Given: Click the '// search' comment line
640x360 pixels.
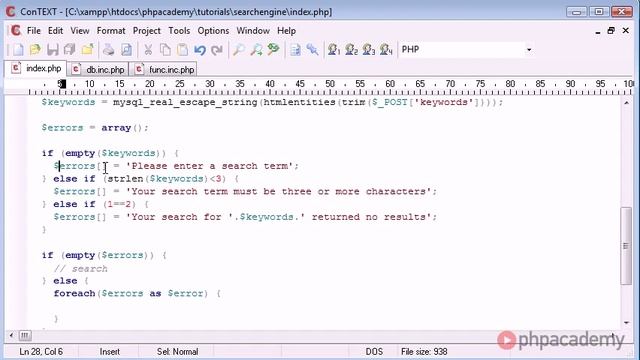Looking at the screenshot, I should tap(80, 269).
